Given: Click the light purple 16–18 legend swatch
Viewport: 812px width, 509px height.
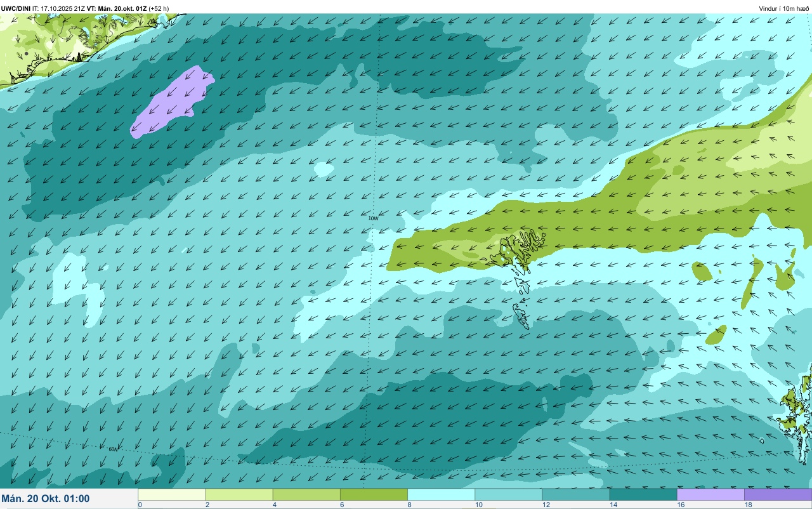Looking at the screenshot, I should pos(710,494).
